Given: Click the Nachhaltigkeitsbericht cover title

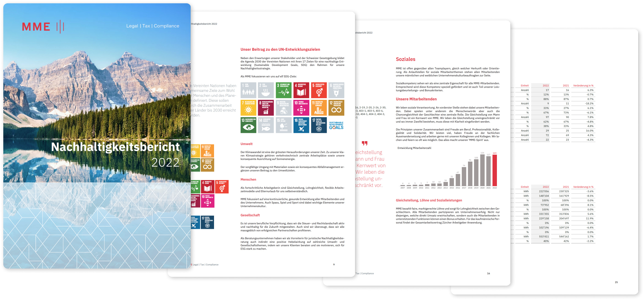Looking at the screenshot, I should [x=115, y=147].
